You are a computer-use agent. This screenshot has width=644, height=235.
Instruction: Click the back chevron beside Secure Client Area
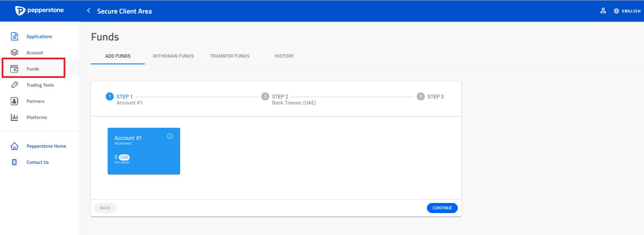[x=89, y=11]
